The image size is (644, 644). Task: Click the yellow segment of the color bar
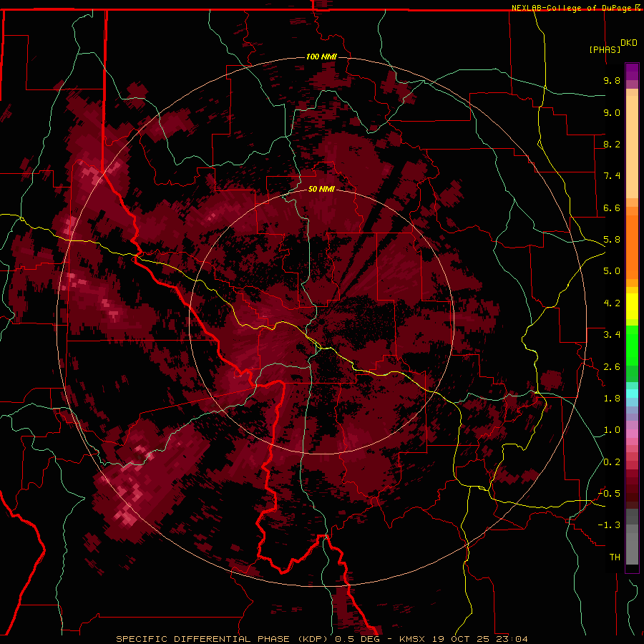click(x=632, y=306)
